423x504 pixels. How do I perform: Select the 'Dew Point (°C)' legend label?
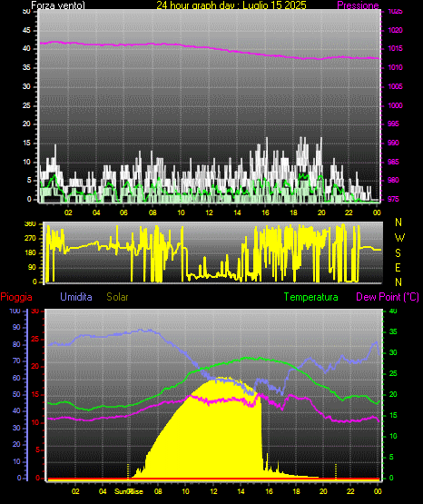coord(388,297)
